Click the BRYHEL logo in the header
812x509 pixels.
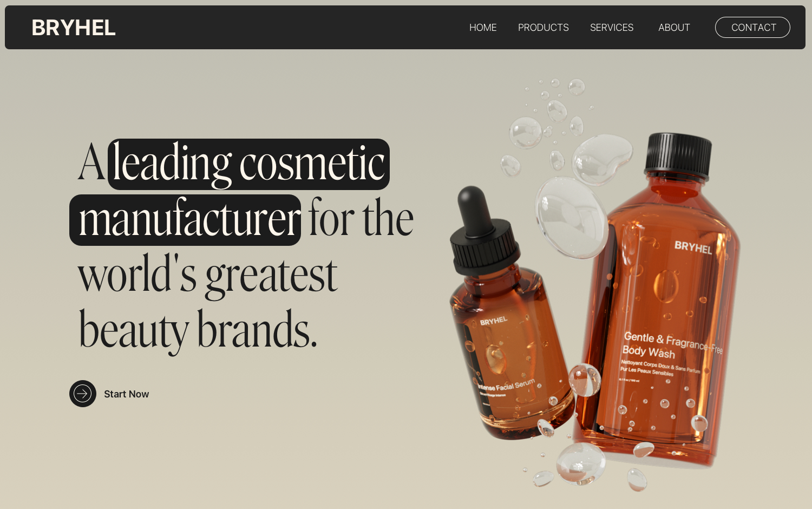tap(74, 28)
